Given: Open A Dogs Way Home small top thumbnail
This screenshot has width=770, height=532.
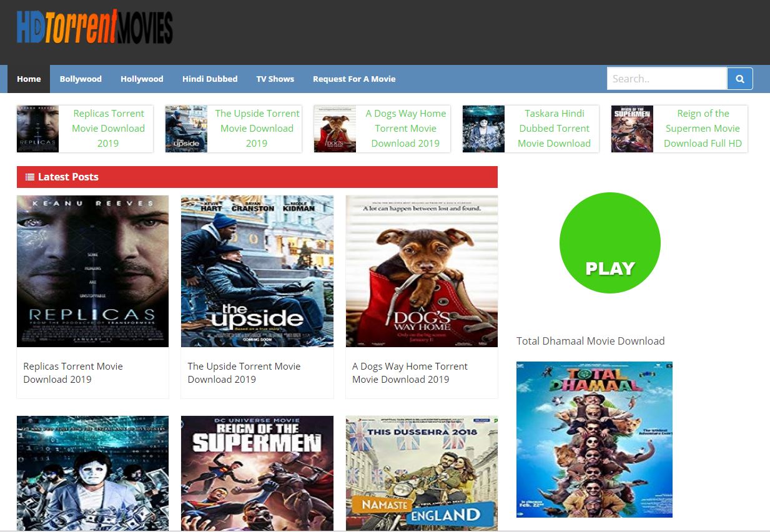Looking at the screenshot, I should pos(335,129).
